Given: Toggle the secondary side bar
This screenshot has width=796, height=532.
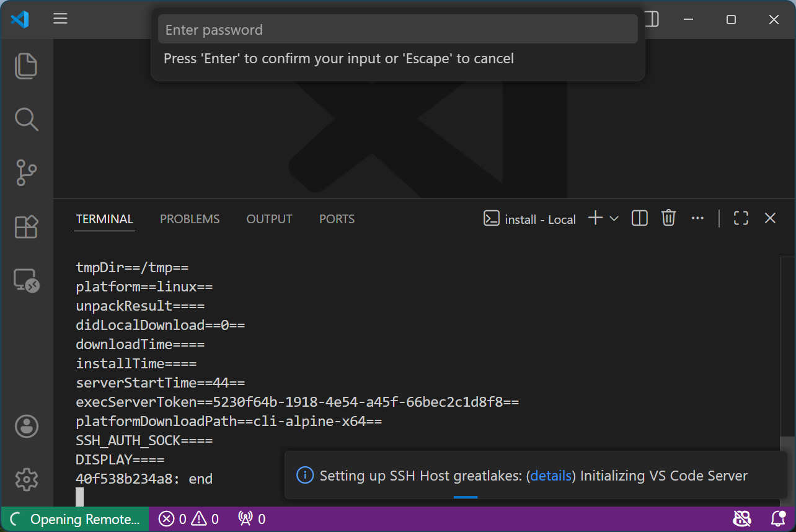Looking at the screenshot, I should [x=650, y=19].
